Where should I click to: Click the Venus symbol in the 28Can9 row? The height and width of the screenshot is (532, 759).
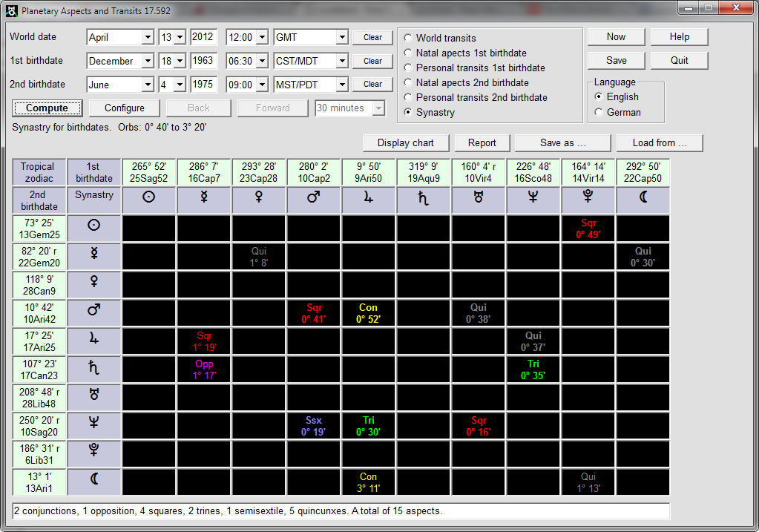94,281
